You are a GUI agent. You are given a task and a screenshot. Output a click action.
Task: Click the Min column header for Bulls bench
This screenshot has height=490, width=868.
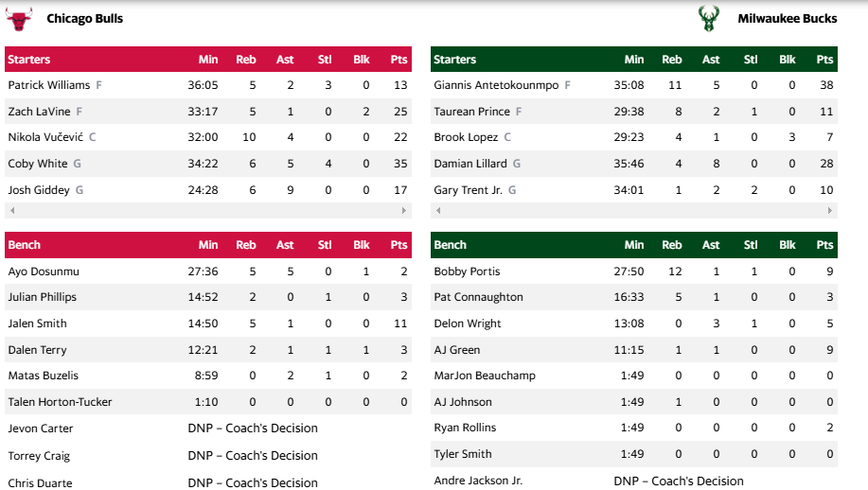[208, 245]
